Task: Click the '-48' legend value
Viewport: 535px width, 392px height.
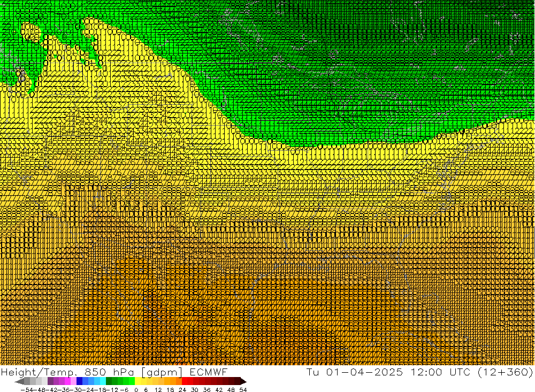Action: point(39,390)
